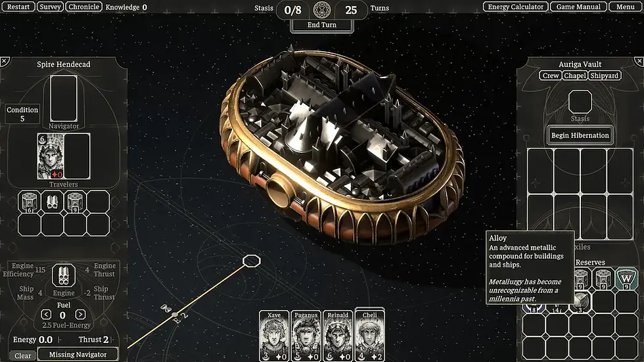
Task: Click the Reserves heading
Action: point(590,262)
